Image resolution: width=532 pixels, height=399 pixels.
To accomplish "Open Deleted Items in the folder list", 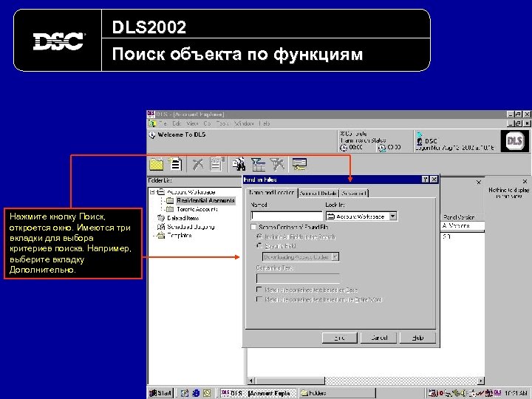I will pyautogui.click(x=183, y=218).
